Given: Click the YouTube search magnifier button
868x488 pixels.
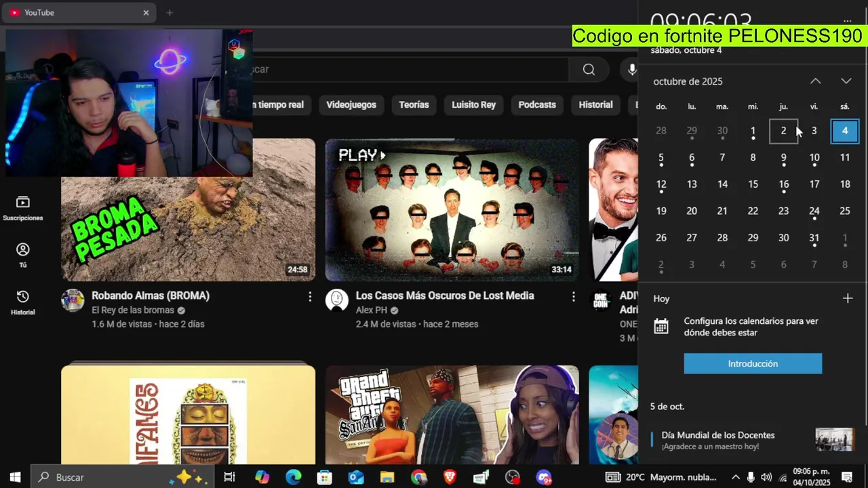Looking at the screenshot, I should pos(589,69).
